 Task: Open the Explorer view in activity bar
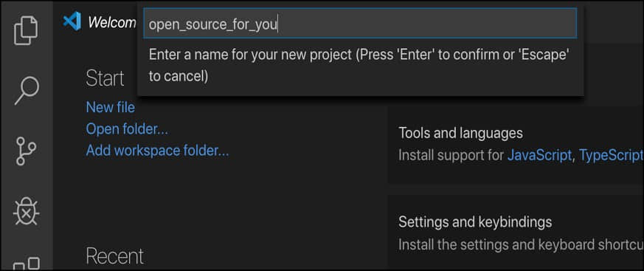pos(27,30)
